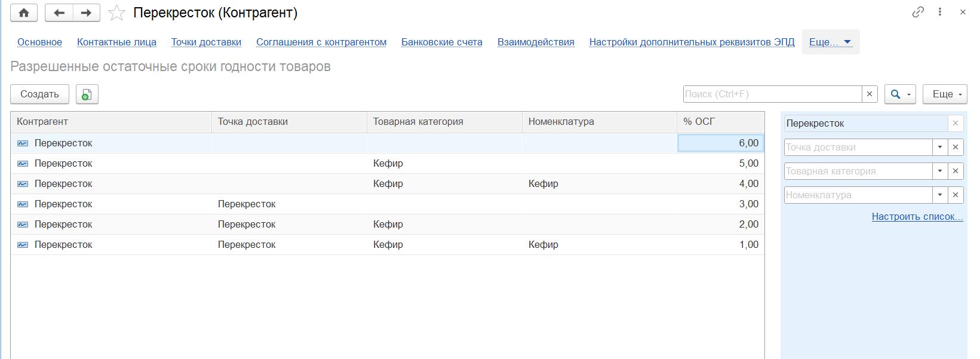Image resolution: width=980 pixels, height=359 pixels.
Task: Go back with the left arrow
Action: tap(59, 13)
